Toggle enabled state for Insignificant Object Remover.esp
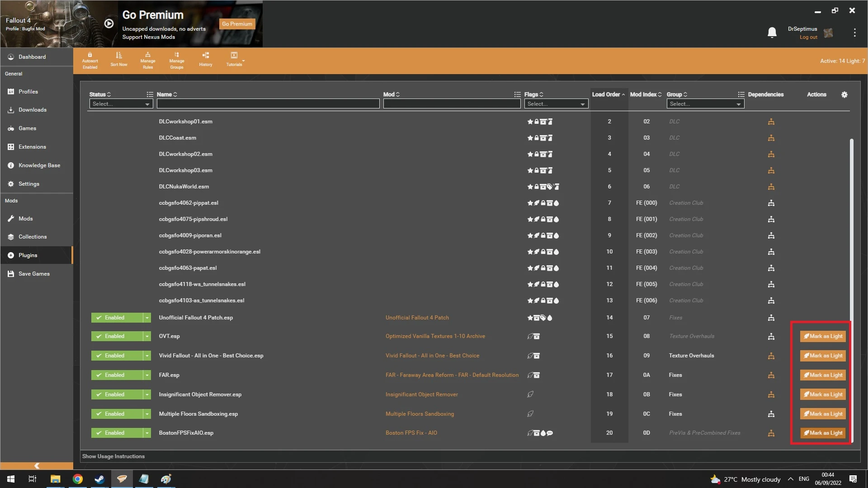868x488 pixels. [116, 394]
